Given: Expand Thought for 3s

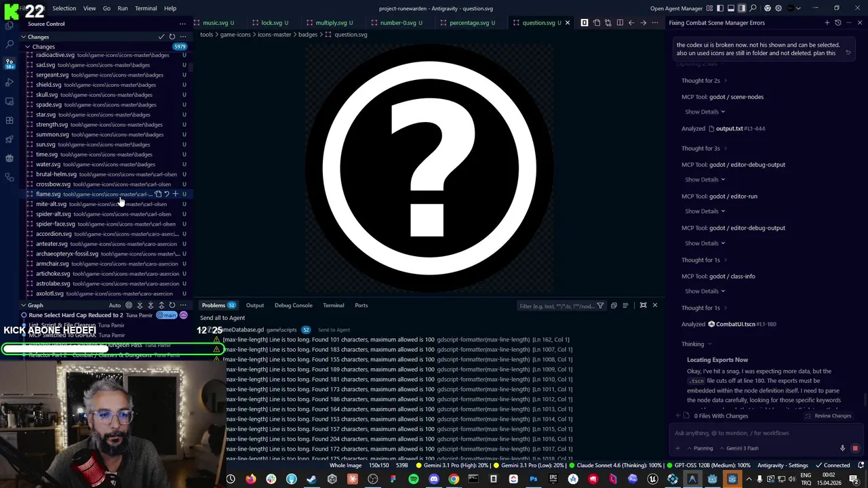Looking at the screenshot, I should (704, 148).
